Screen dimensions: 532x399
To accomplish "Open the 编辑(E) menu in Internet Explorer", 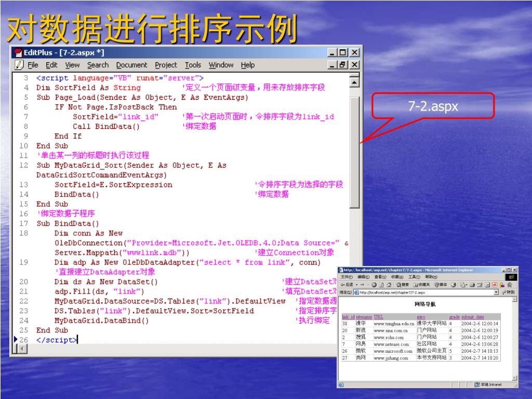I will [x=363, y=277].
